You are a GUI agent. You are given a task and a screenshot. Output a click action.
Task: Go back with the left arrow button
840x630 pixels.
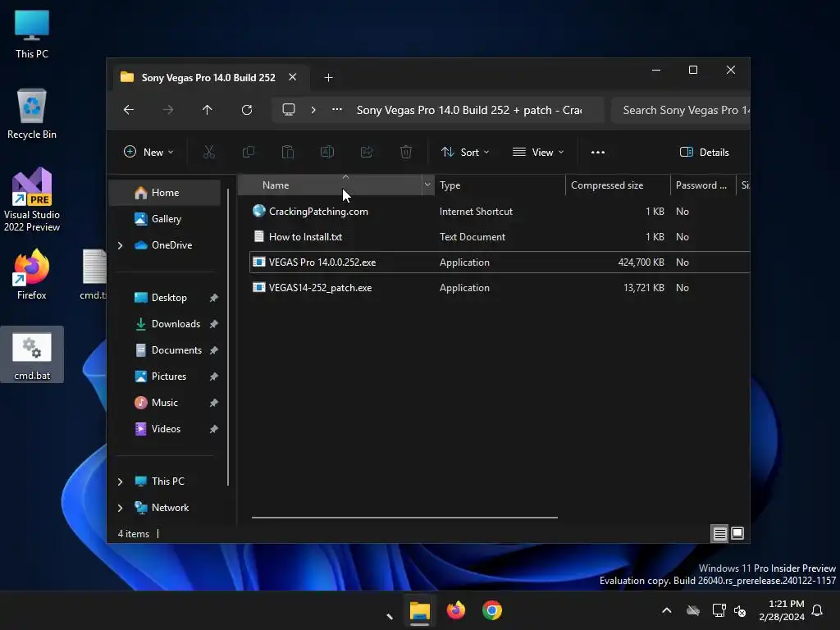tap(129, 110)
